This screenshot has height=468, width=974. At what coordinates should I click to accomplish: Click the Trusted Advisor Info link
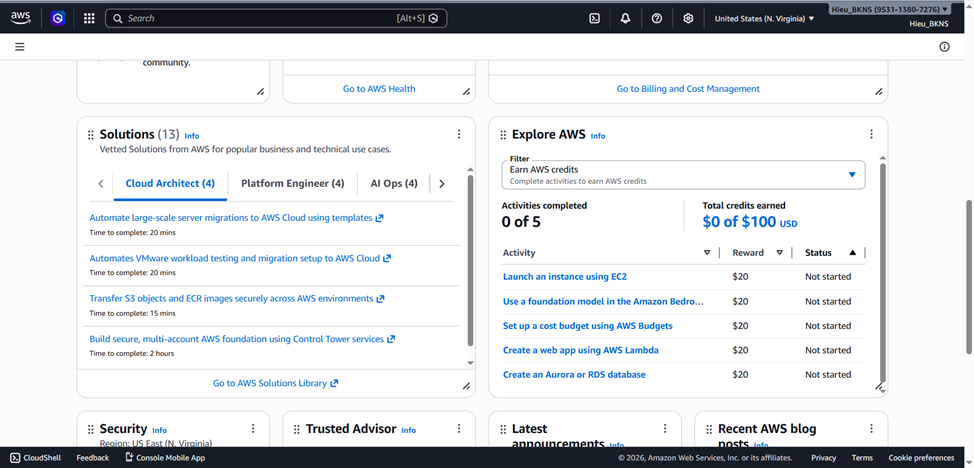tap(409, 430)
